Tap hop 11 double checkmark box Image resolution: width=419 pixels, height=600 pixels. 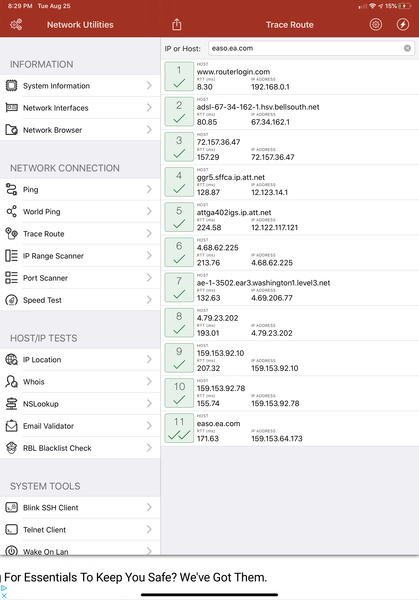[179, 428]
